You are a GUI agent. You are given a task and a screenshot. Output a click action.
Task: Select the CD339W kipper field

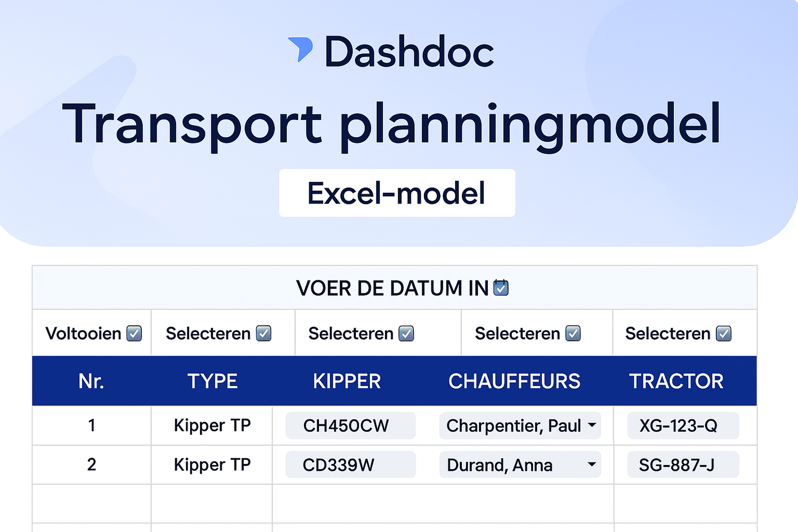pyautogui.click(x=351, y=464)
